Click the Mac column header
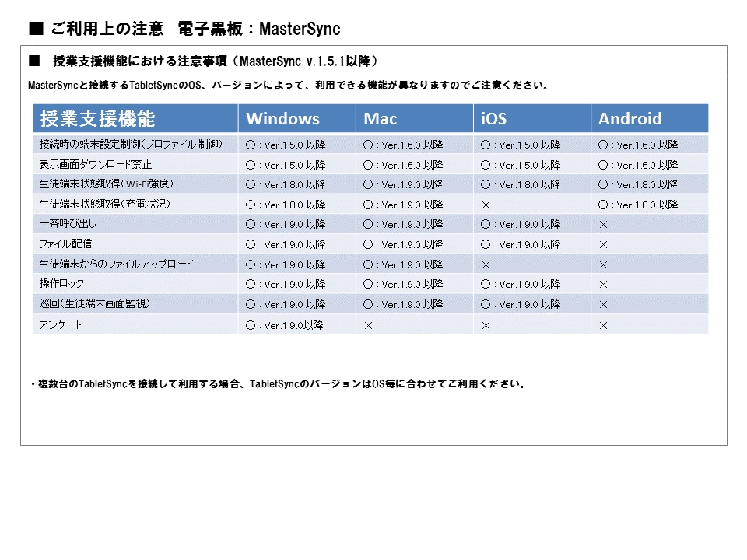 [380, 119]
